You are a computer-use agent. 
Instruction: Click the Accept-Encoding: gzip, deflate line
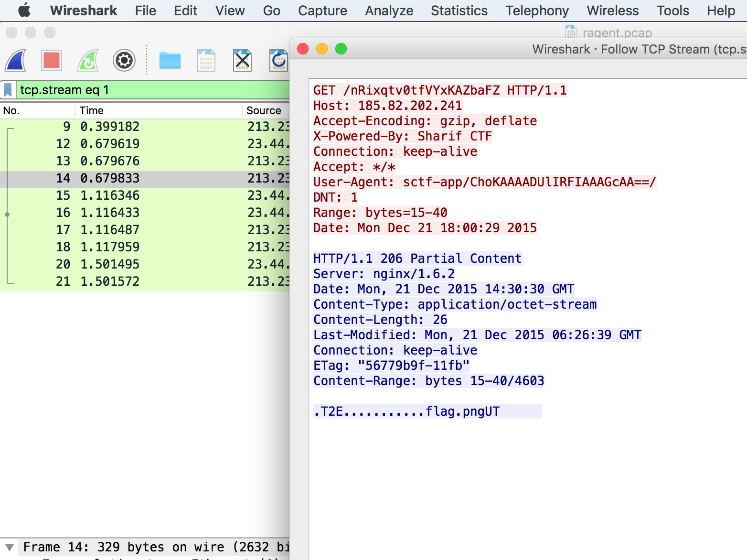click(x=425, y=121)
